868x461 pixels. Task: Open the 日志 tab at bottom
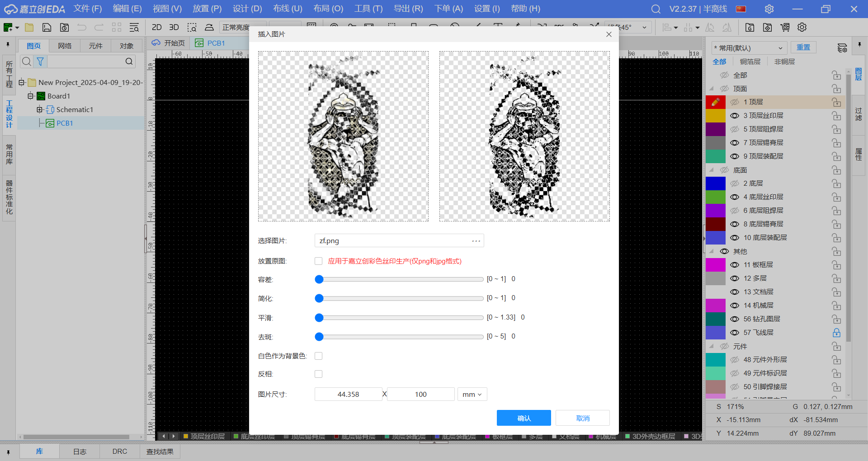tap(80, 452)
